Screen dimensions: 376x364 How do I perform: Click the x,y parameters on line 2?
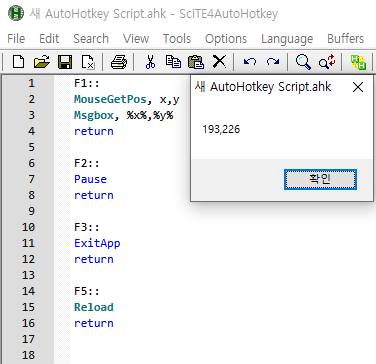click(170, 99)
